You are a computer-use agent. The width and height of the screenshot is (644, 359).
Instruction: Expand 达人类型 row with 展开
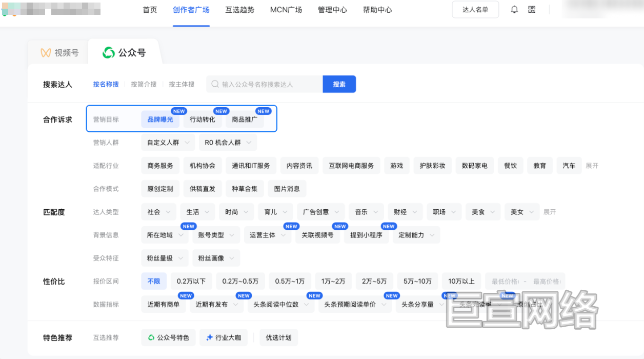550,212
